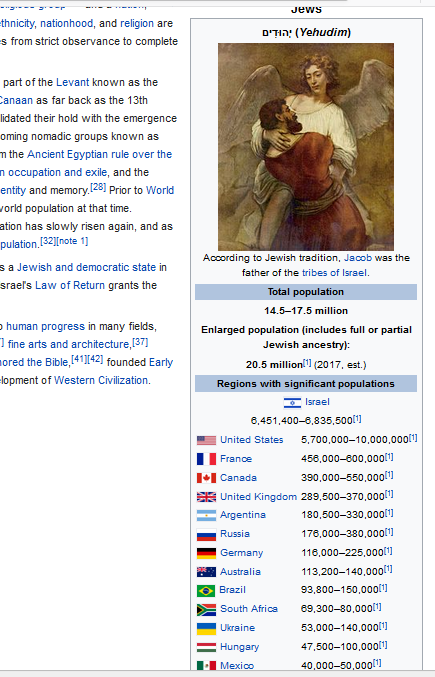Open the South Africa link
This screenshot has width=435, height=677.
tap(249, 609)
